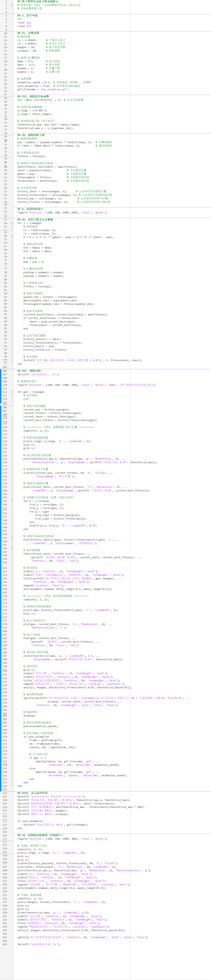Click the 'pop = pop + V;' line

pyautogui.click(x=34, y=262)
